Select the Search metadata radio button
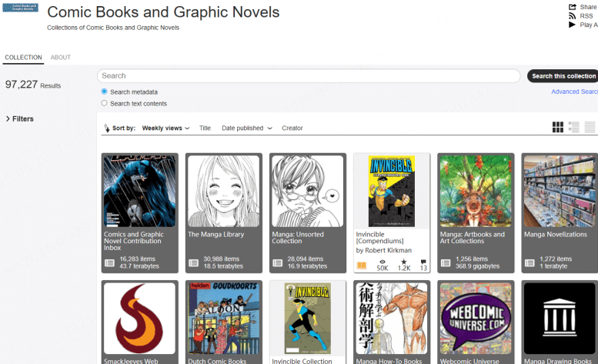The height and width of the screenshot is (364, 598). tap(104, 92)
